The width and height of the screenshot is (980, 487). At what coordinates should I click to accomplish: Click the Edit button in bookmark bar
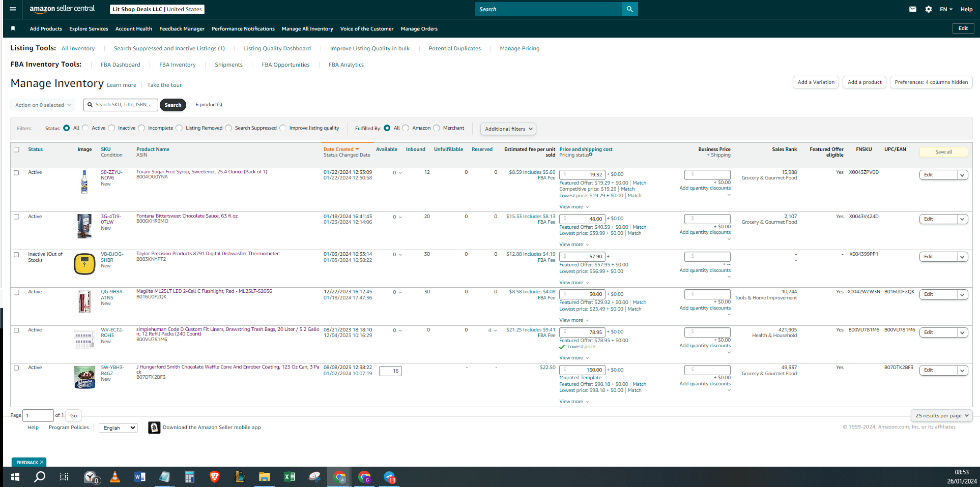963,28
